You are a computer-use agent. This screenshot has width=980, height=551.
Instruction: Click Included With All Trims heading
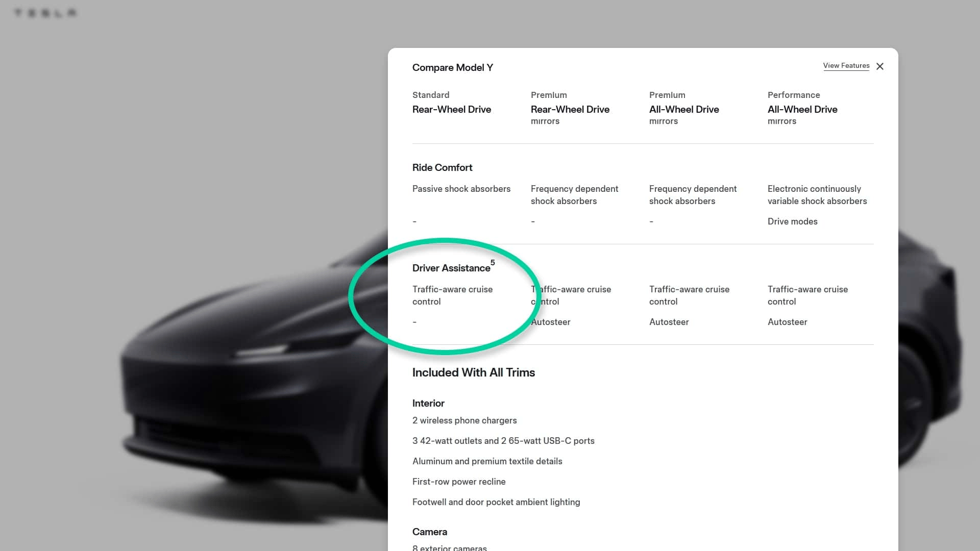pyautogui.click(x=473, y=372)
